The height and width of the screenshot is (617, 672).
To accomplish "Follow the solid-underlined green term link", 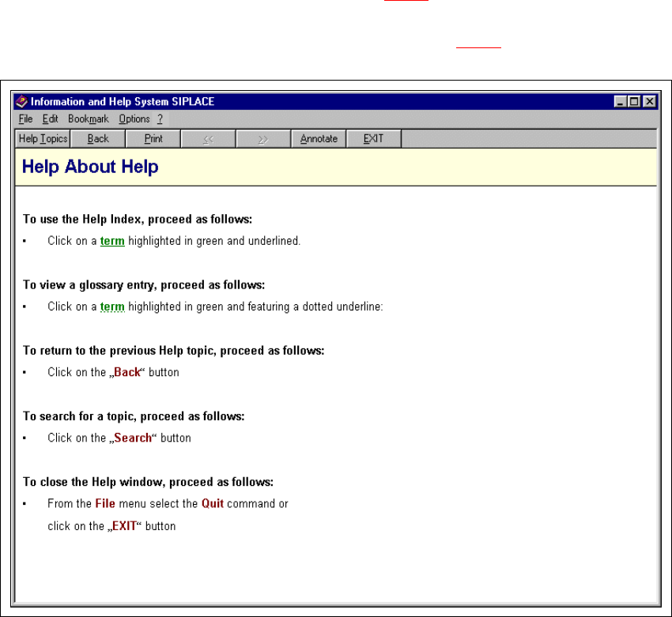I will [x=112, y=241].
